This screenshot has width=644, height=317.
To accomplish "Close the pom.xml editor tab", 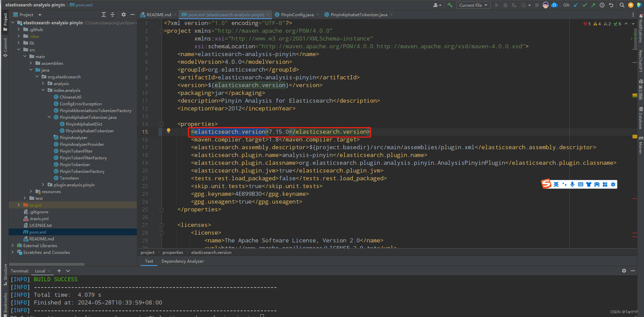I will [268, 15].
